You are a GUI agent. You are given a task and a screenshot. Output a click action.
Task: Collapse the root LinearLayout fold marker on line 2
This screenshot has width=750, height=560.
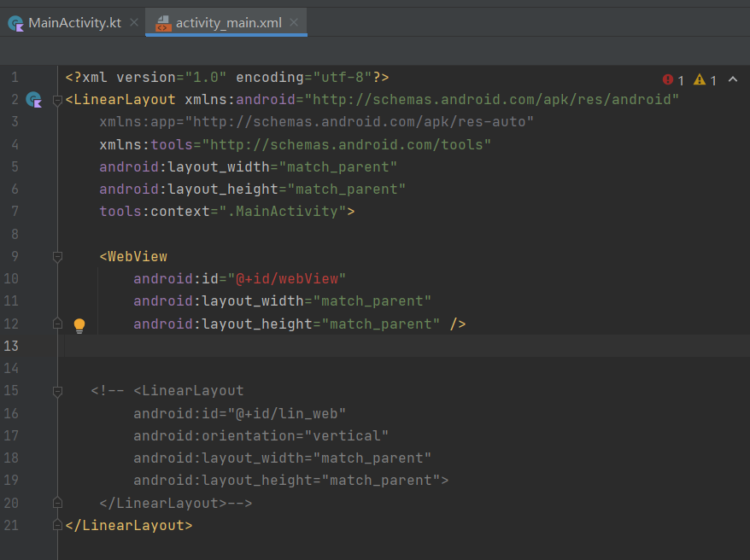(x=57, y=100)
